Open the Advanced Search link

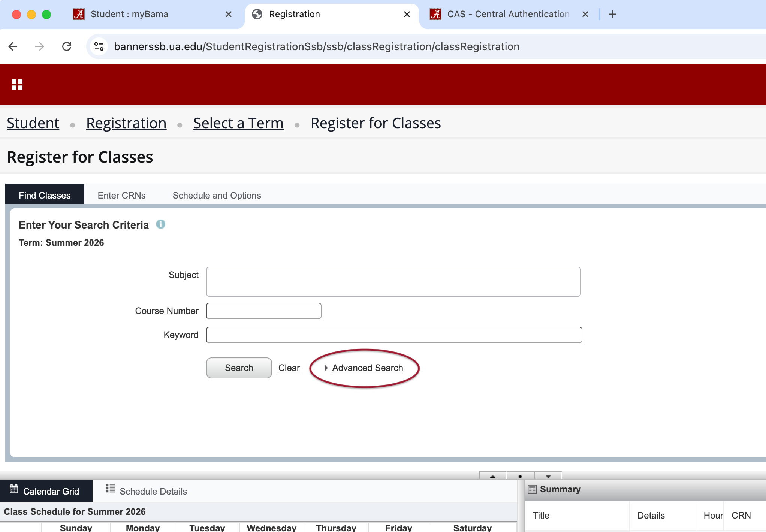(368, 368)
